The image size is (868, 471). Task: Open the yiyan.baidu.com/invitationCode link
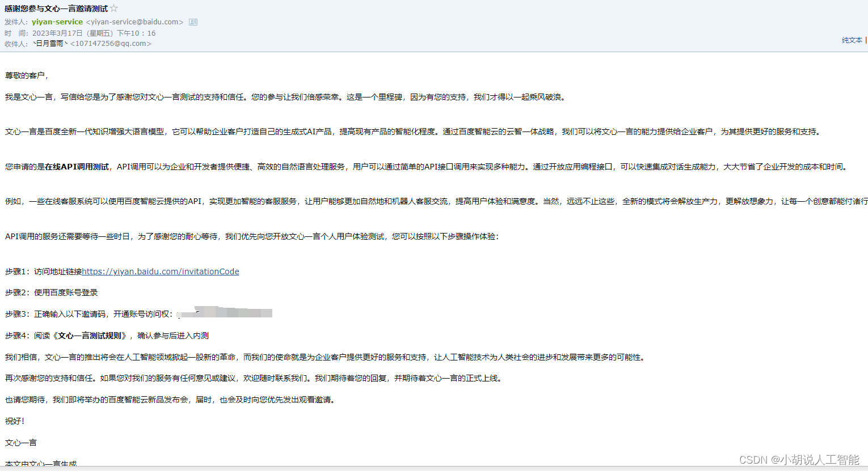[x=161, y=271]
